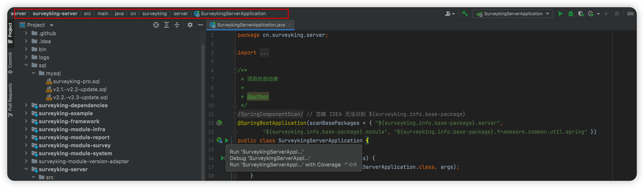Expand the logs folder
The width and height of the screenshot is (644, 188).
[26, 57]
